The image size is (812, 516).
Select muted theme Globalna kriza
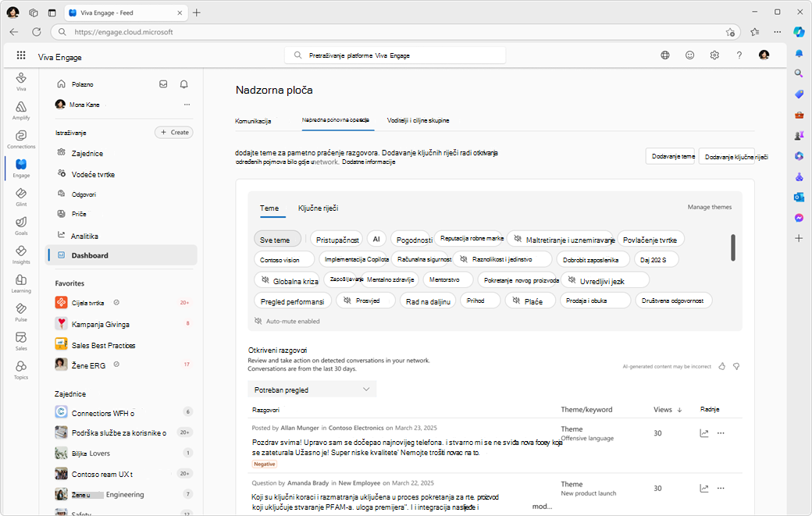pyautogui.click(x=288, y=280)
